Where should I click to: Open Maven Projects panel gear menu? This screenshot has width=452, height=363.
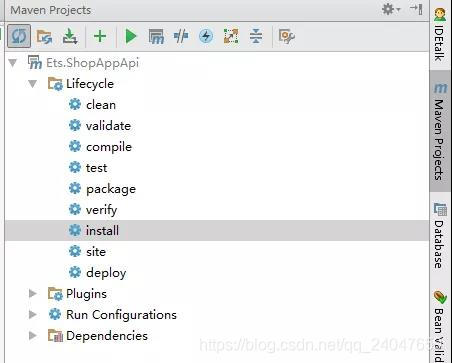click(x=391, y=9)
